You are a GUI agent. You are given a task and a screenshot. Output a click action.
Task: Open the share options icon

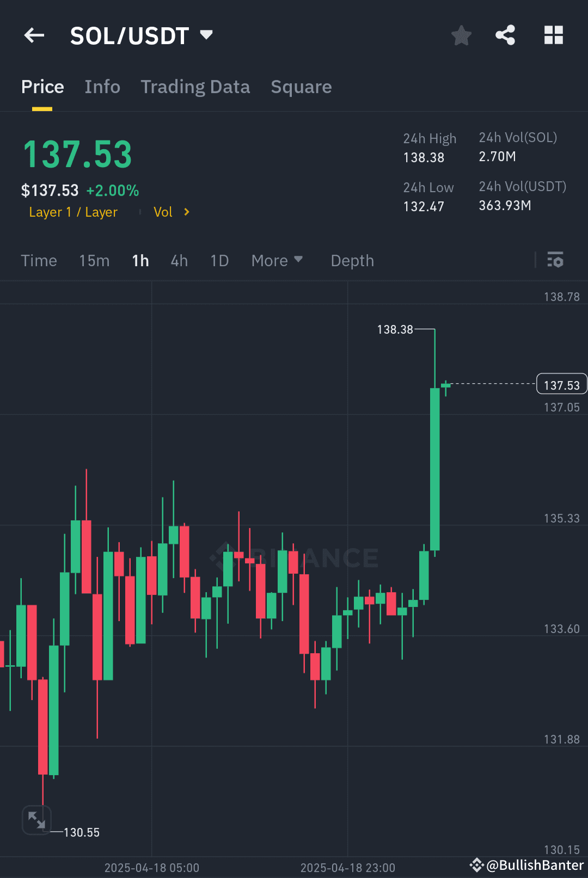point(505,35)
